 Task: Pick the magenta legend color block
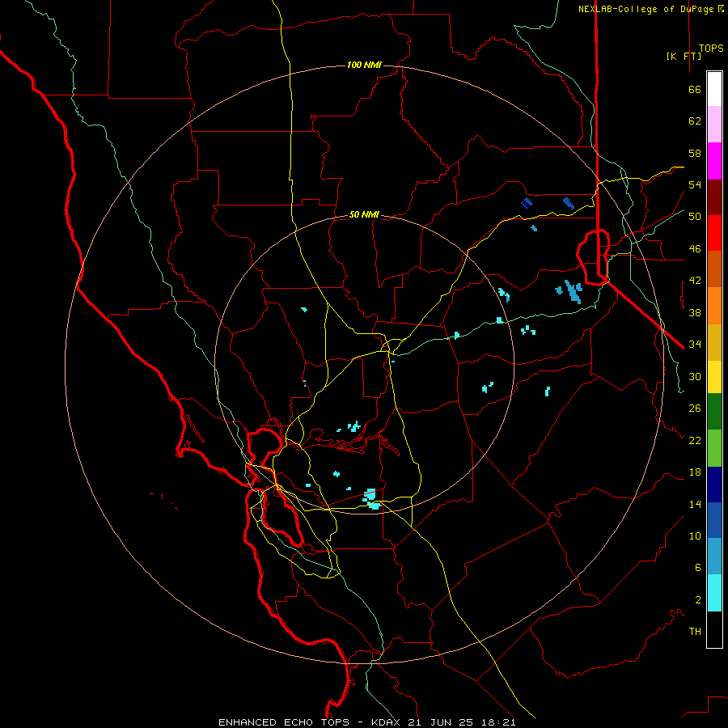point(714,161)
